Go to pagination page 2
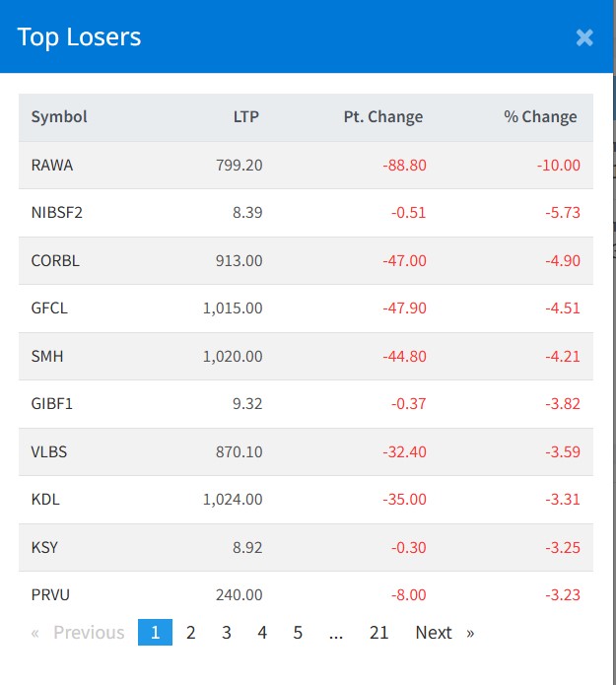Image resolution: width=616 pixels, height=685 pixels. coord(191,633)
